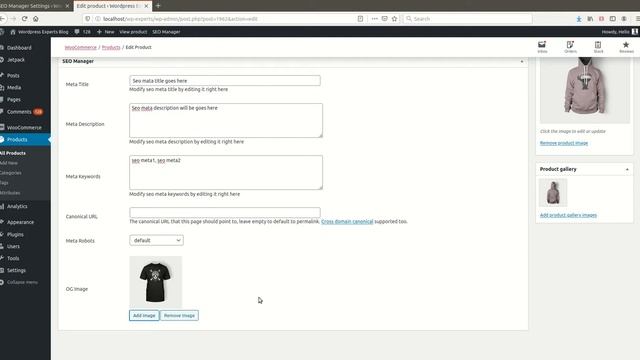Open a new browser tab

pyautogui.click(x=158, y=6)
